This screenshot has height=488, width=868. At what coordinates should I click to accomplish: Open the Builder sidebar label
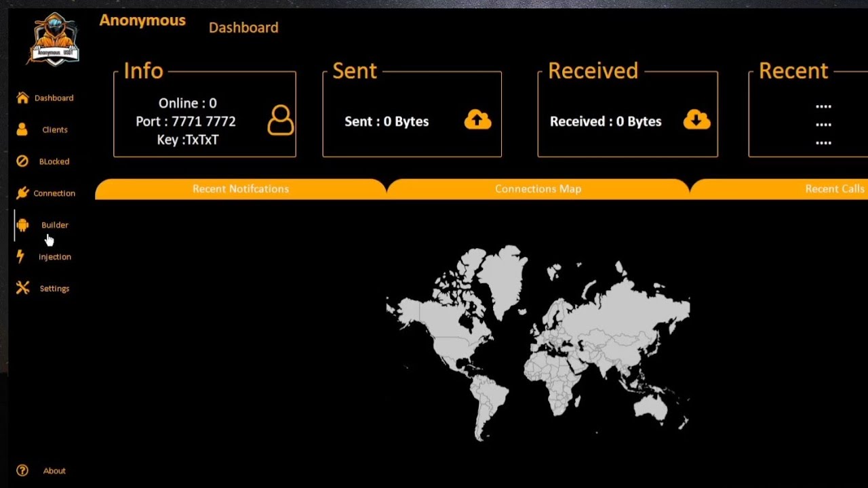55,225
